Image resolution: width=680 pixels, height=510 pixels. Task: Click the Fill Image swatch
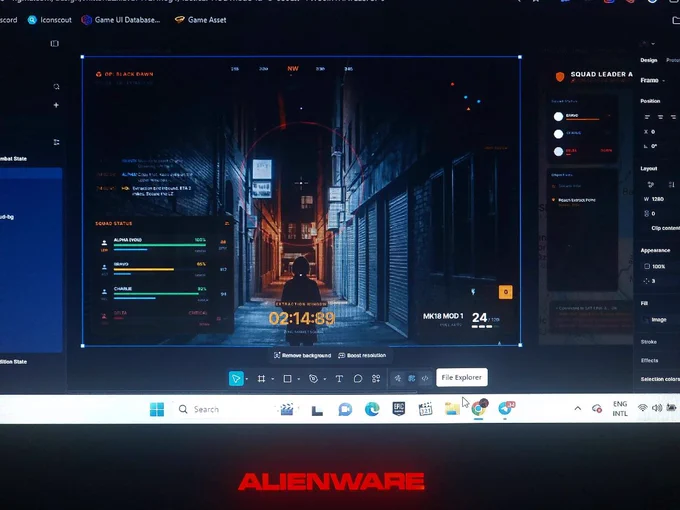(x=647, y=320)
